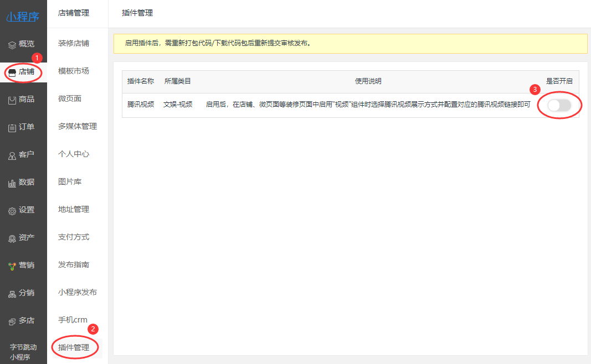Click the 设置 settings gear icon
This screenshot has width=591, height=364.
click(x=12, y=211)
